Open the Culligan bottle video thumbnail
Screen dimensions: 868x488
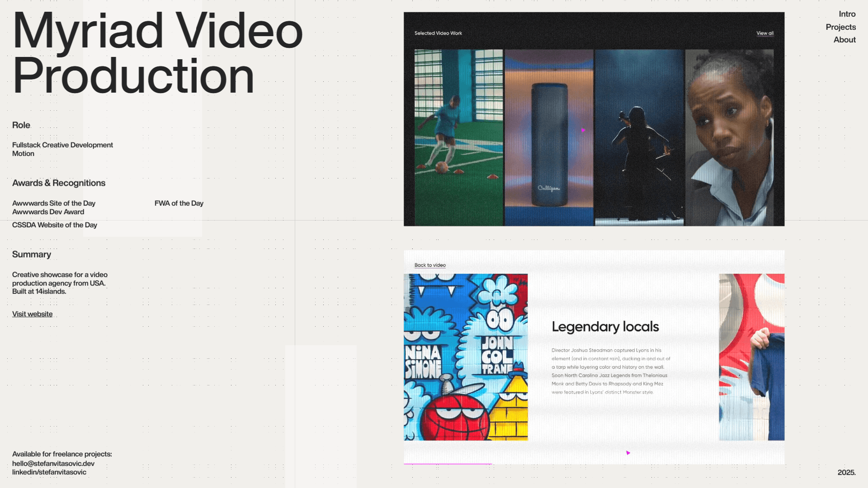[x=549, y=137]
